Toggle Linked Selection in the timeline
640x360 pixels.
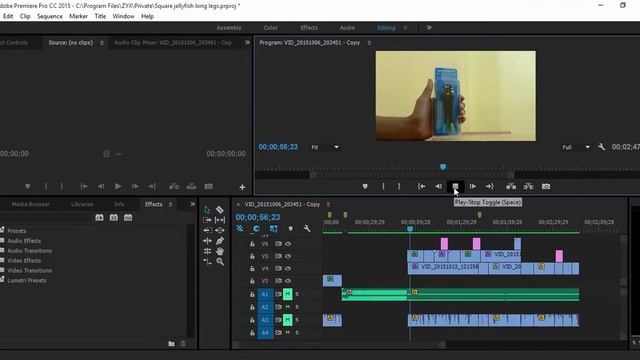(x=273, y=229)
